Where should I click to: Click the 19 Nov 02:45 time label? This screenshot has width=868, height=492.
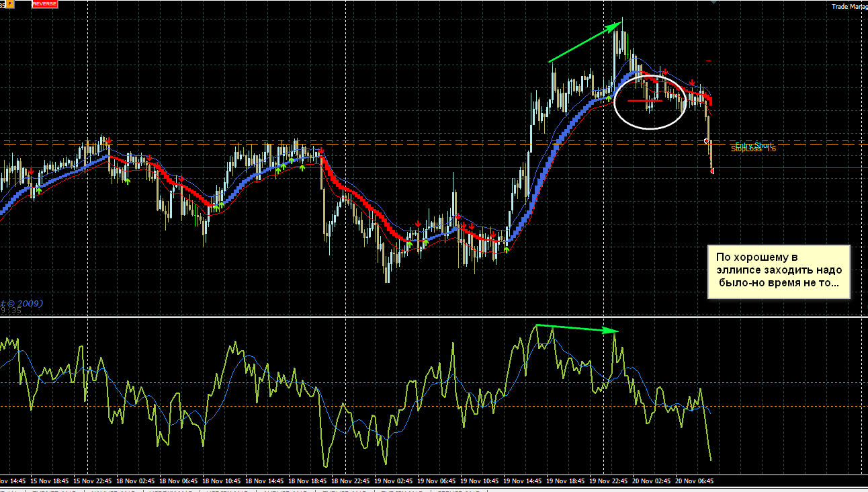[394, 481]
